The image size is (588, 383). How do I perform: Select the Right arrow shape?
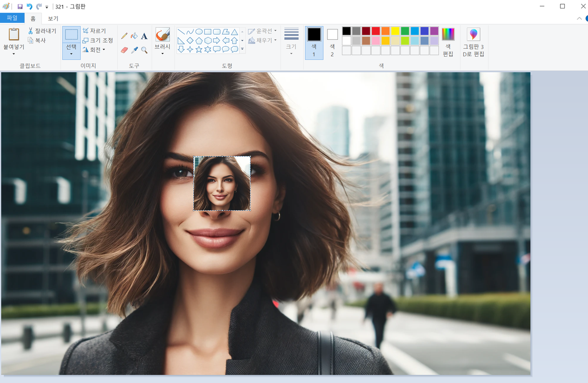216,41
